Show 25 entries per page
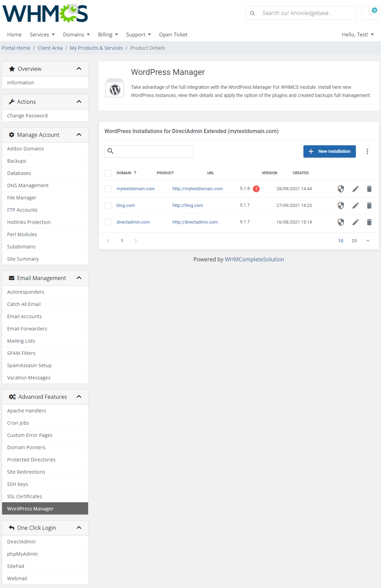 click(354, 241)
